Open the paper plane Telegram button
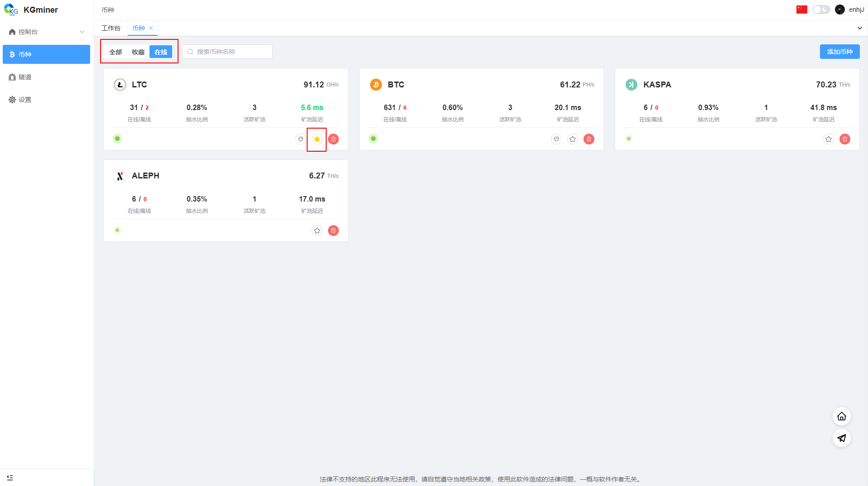868x486 pixels. pos(841,438)
